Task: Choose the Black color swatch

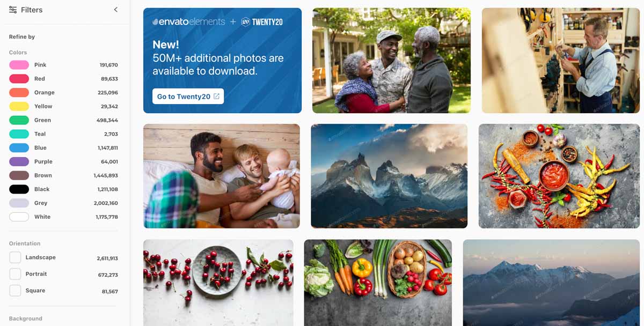Action: click(19, 189)
